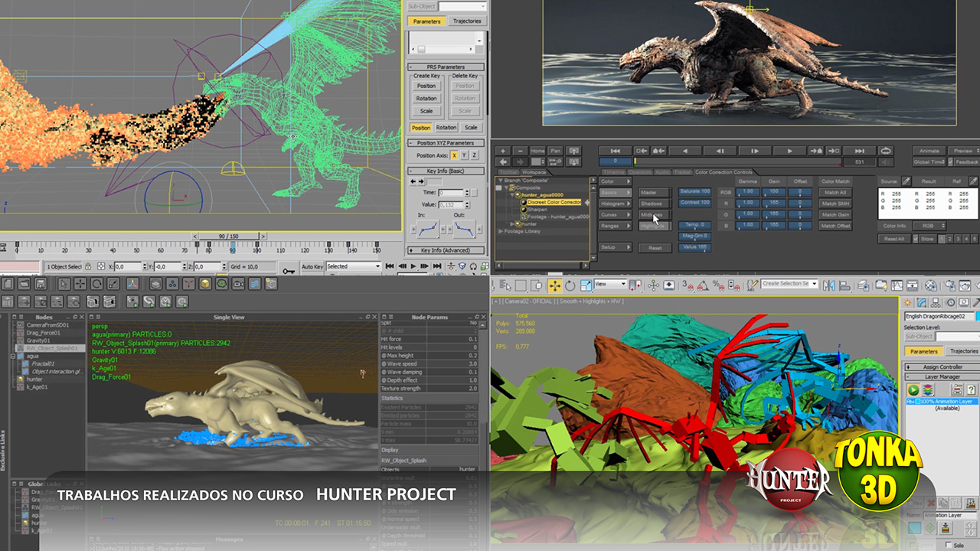Screen dimensions: 980x551
Task: Click the Select and Move tool icon
Action: tap(555, 285)
